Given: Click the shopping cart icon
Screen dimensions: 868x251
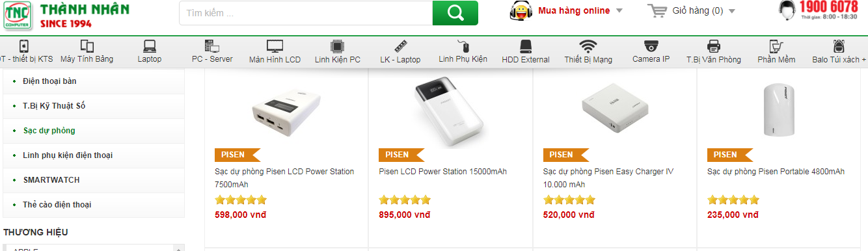Looking at the screenshot, I should point(657,11).
